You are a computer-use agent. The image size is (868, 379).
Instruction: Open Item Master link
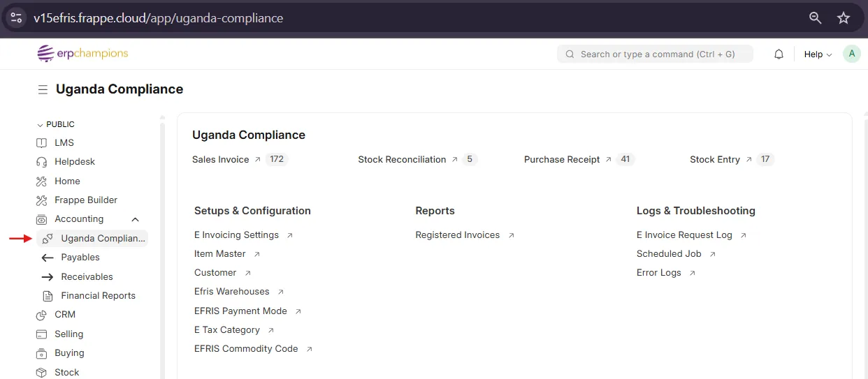[220, 254]
